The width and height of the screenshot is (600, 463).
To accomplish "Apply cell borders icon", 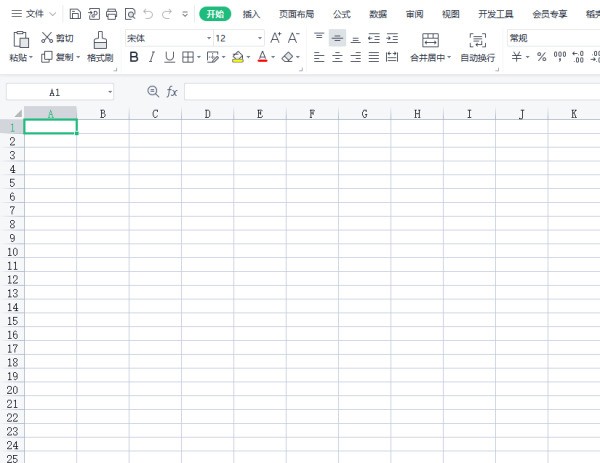I will (x=188, y=57).
